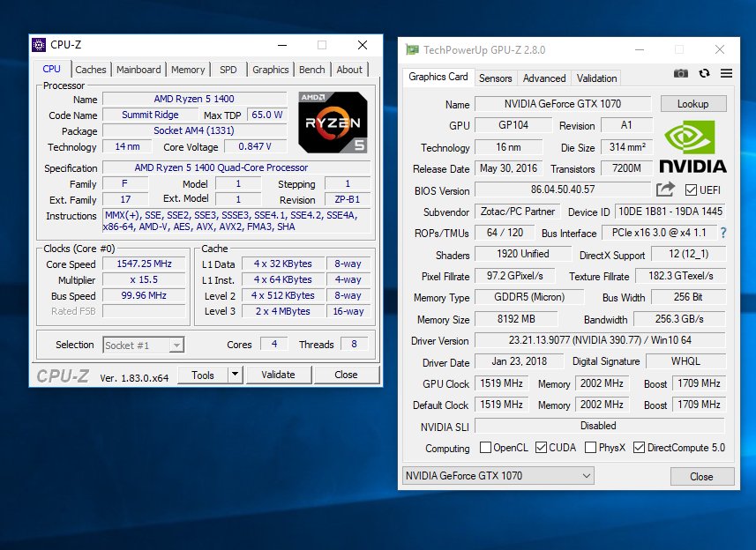Screen dimensions: 756x550
Task: Click the Ryzen 5 logo image
Action: 333,123
